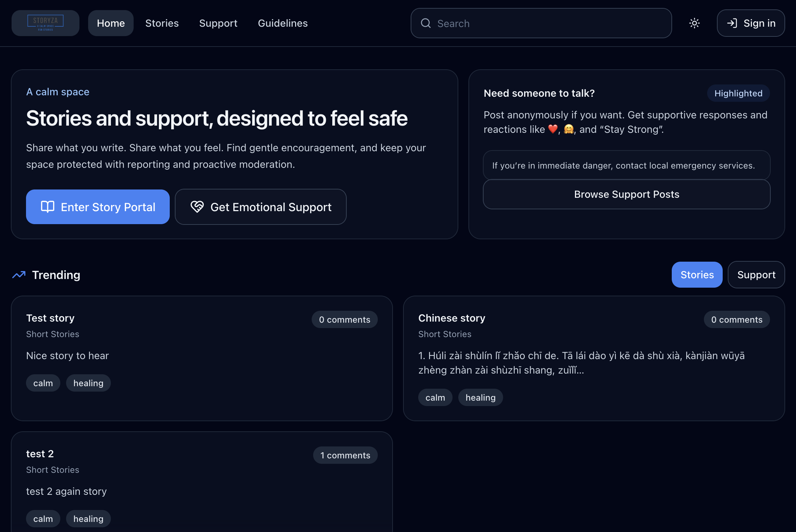
Task: Click Get Emotional Support button
Action: click(261, 207)
